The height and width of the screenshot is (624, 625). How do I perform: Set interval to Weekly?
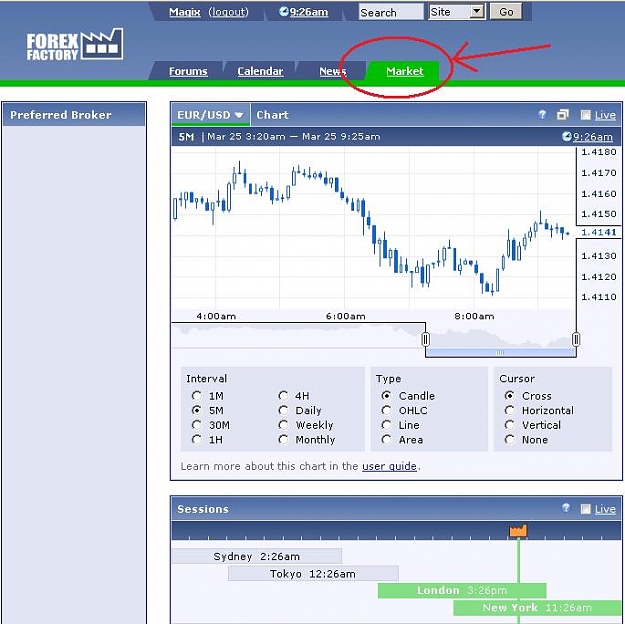click(x=283, y=425)
